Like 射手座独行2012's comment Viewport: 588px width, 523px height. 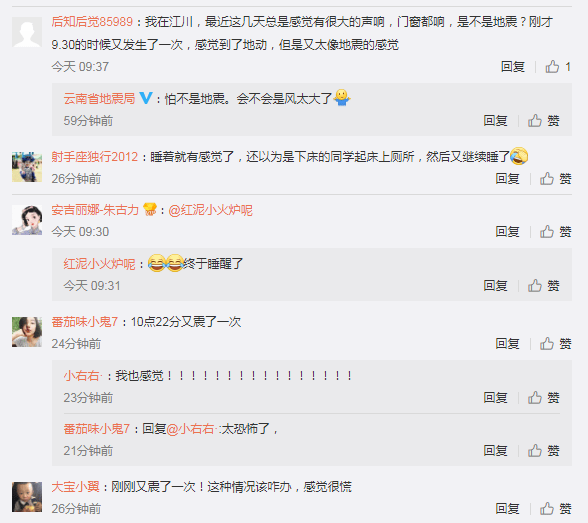click(x=555, y=179)
